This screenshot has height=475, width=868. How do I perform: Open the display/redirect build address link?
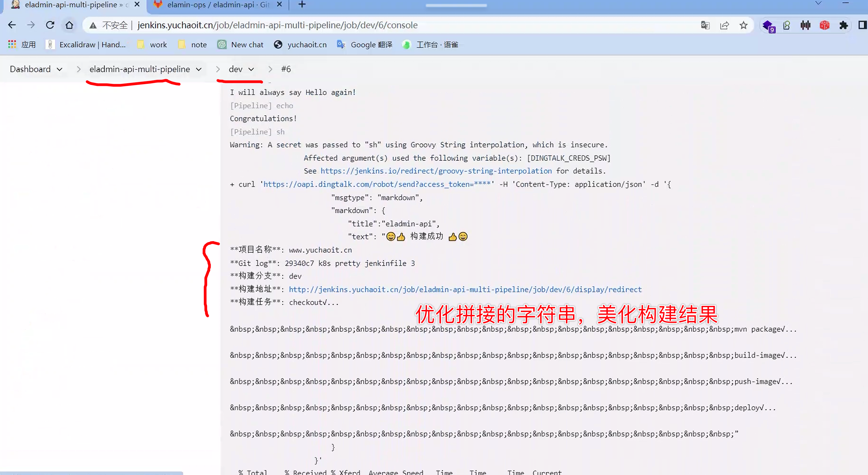pyautogui.click(x=465, y=289)
